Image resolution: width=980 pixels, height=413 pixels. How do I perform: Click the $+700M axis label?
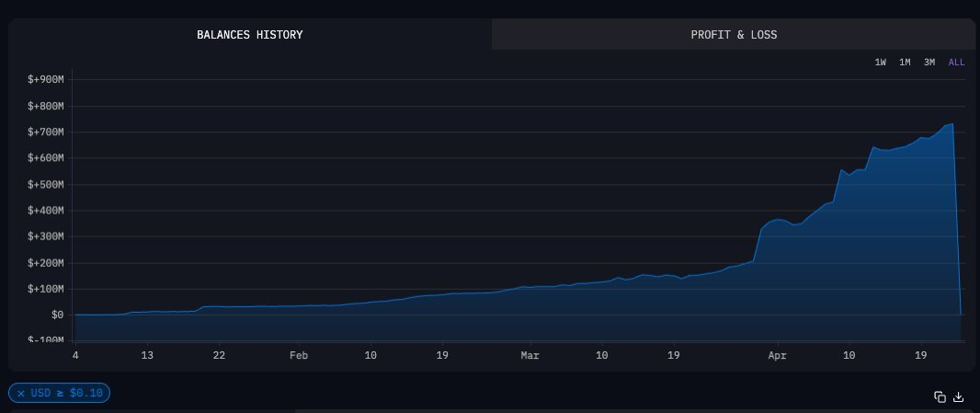click(46, 132)
